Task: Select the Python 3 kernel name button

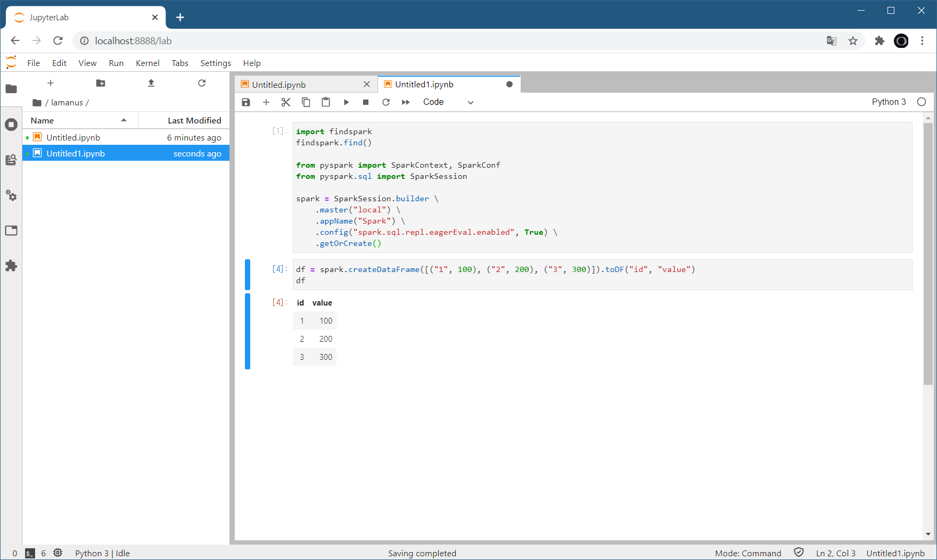Action: 889,102
